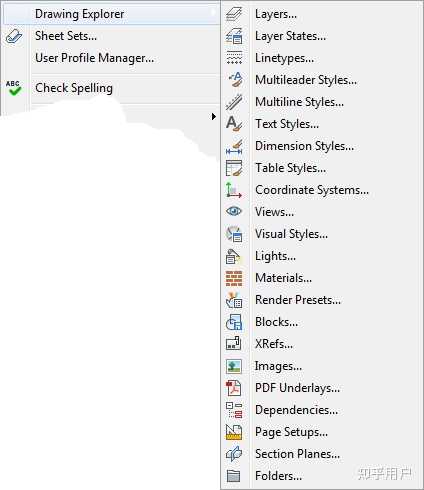Screen dimensions: 424x490
Task: Click the Linetypes dashed-lines icon
Action: click(x=234, y=58)
